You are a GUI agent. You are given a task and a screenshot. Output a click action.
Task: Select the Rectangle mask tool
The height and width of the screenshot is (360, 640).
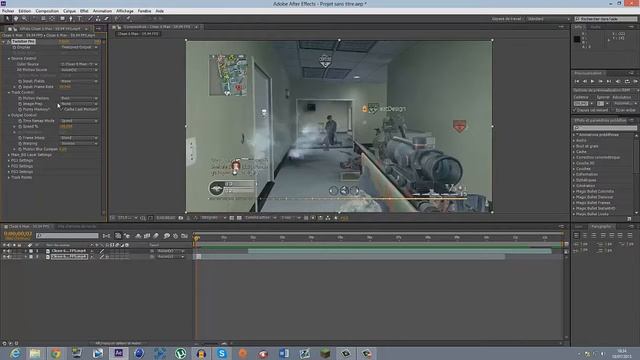[x=62, y=18]
